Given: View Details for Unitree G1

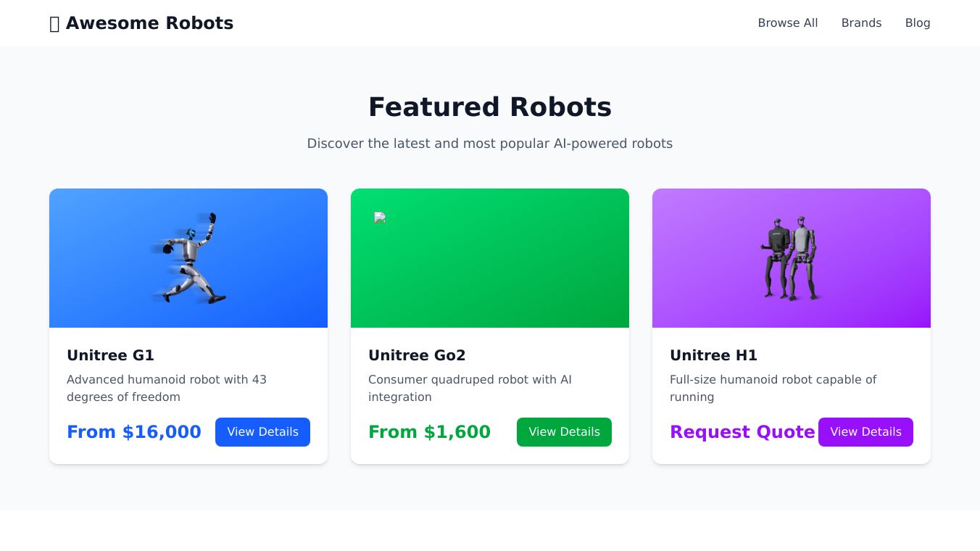Looking at the screenshot, I should coord(262,432).
